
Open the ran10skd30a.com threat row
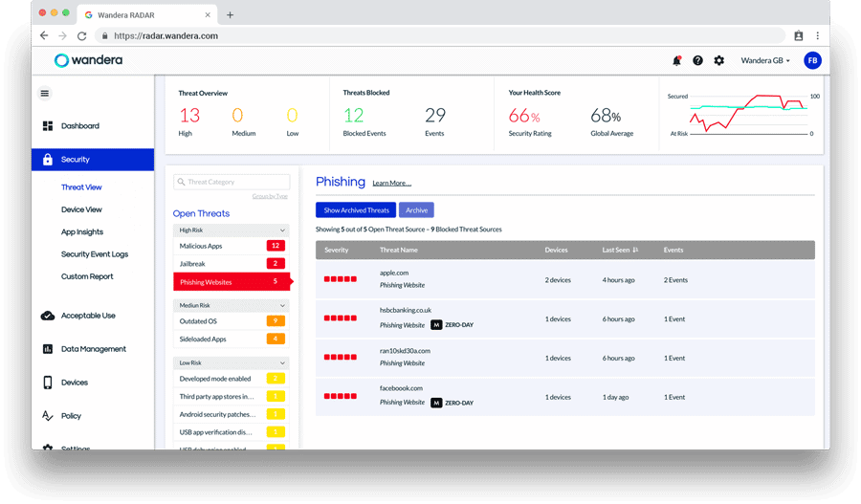point(565,358)
